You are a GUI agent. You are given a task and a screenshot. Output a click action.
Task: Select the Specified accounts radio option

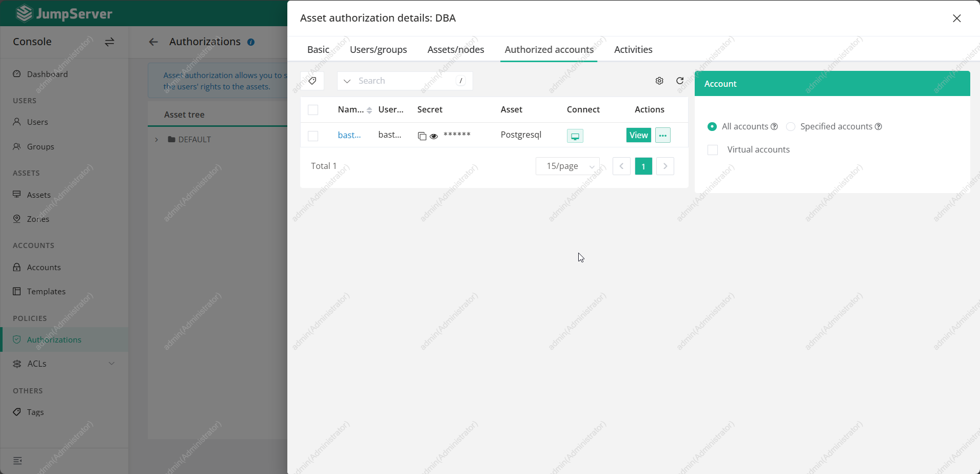point(791,127)
